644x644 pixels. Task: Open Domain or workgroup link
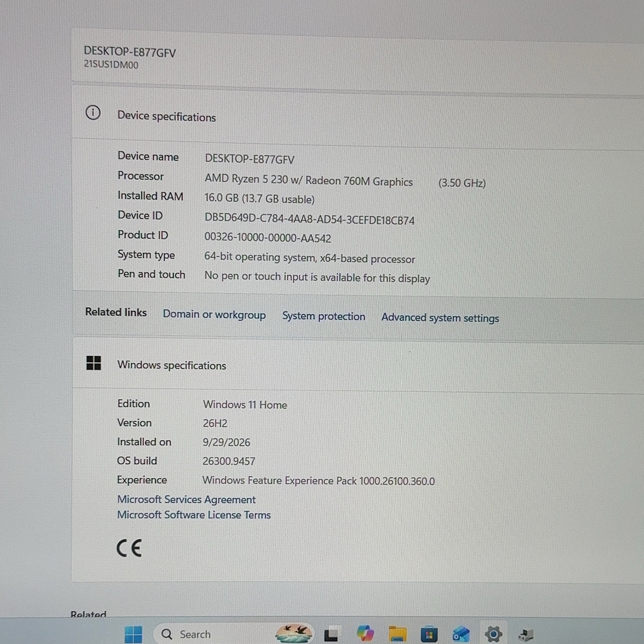click(214, 314)
